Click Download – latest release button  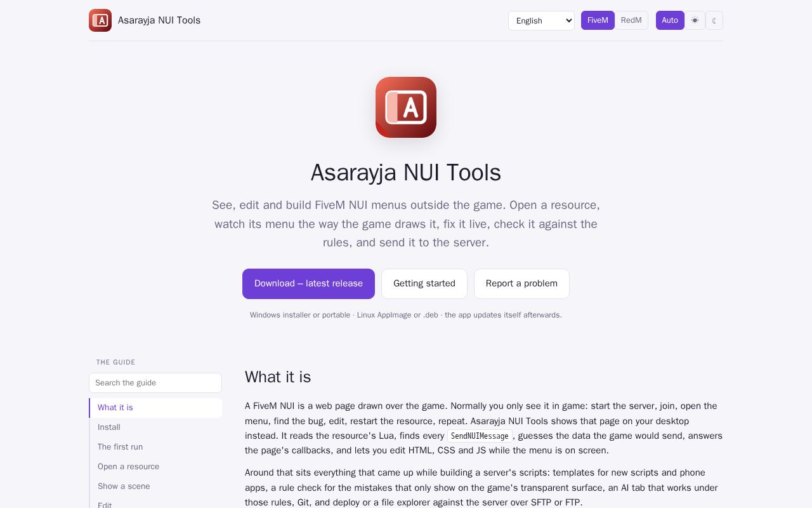308,284
